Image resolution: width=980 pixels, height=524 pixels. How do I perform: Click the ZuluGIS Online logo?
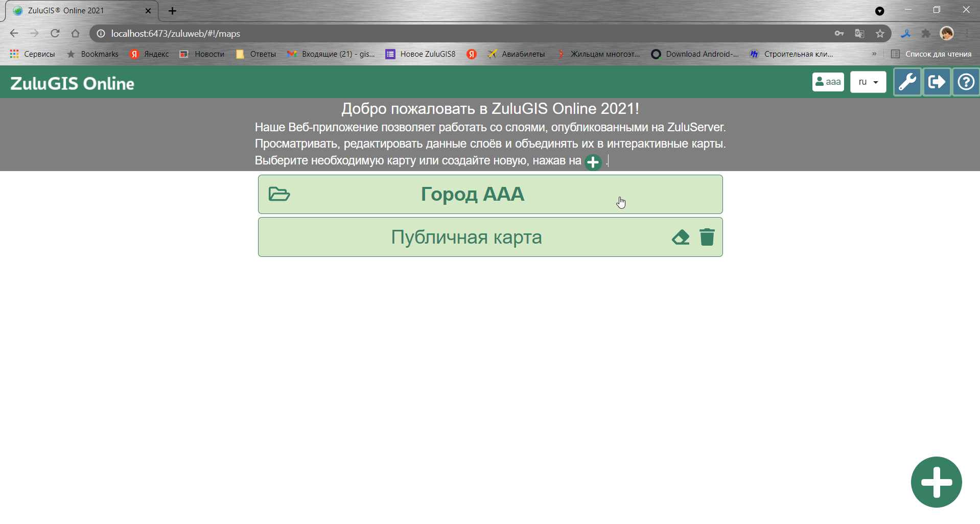72,82
